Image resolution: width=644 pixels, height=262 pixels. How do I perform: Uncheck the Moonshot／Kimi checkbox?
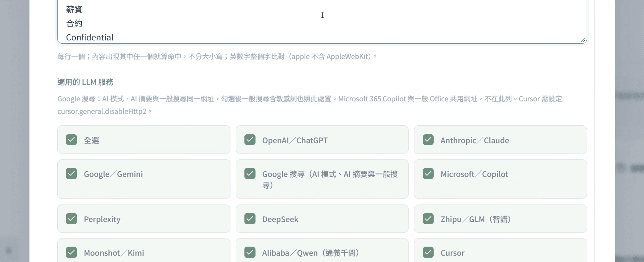pos(71,252)
